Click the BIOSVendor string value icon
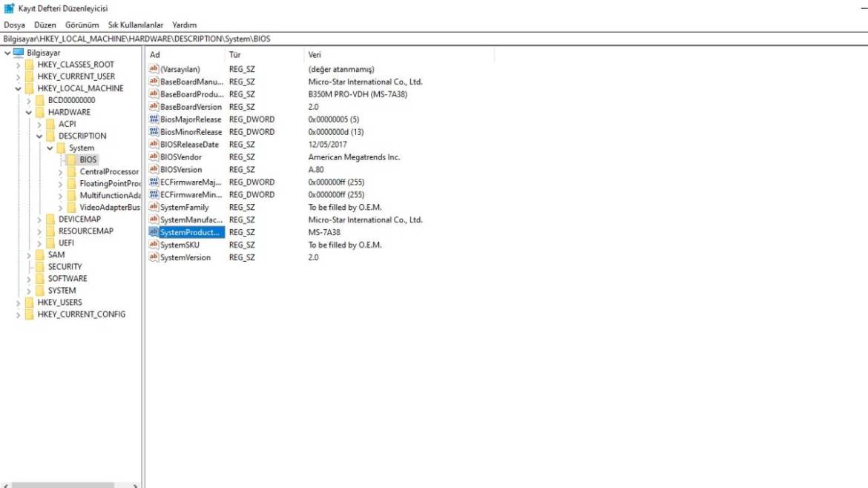This screenshot has width=868, height=488. pyautogui.click(x=154, y=157)
